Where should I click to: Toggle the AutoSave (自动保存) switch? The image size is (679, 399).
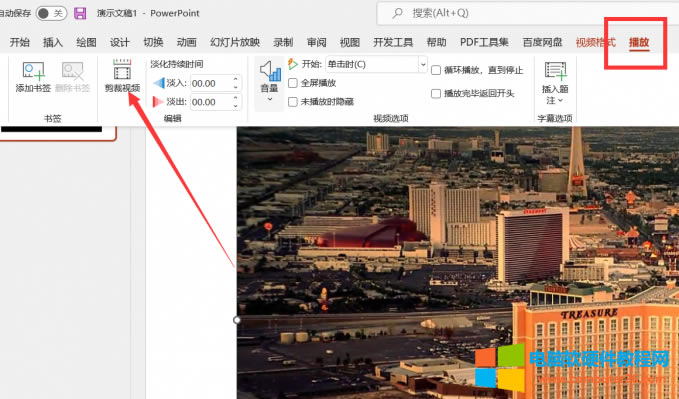[x=51, y=13]
